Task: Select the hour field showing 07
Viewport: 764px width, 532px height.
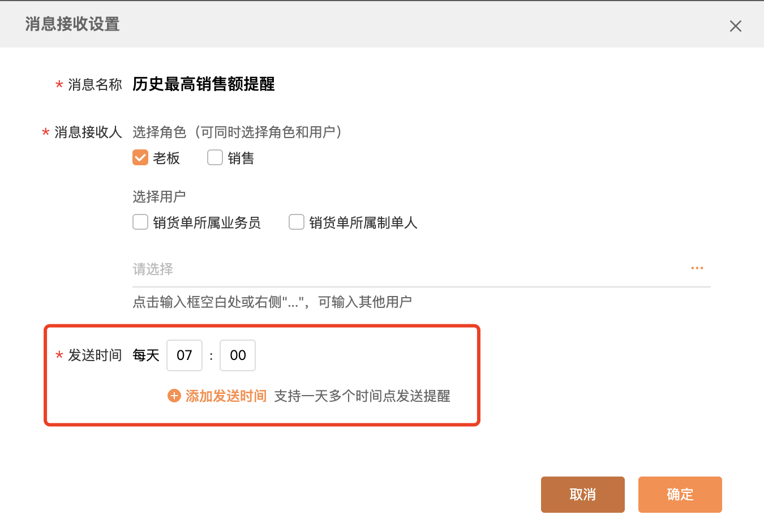Action: point(184,355)
